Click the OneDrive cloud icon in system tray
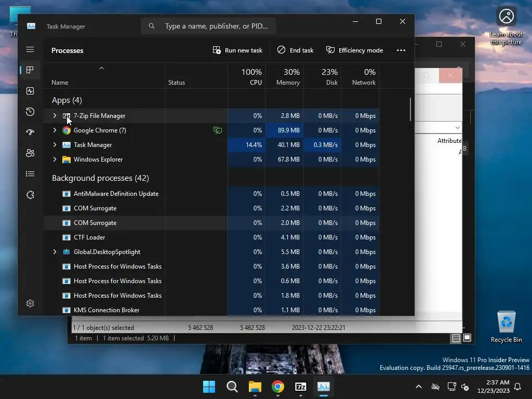The width and height of the screenshot is (532, 399). pos(435,387)
